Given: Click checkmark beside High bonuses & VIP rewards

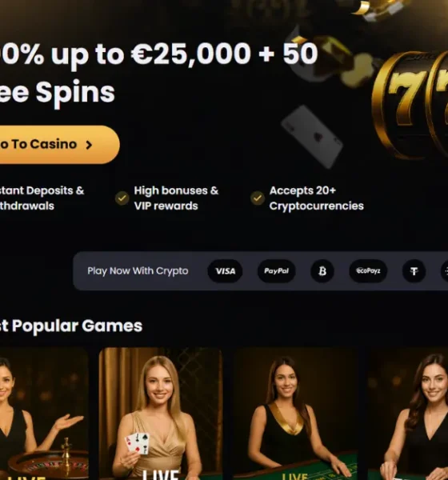Looking at the screenshot, I should coord(122,198).
